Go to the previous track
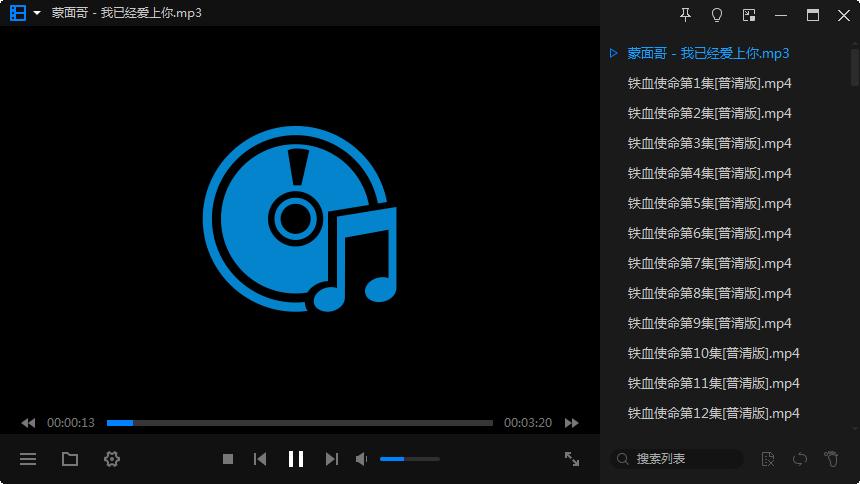Screen dimensions: 860x484 260,459
